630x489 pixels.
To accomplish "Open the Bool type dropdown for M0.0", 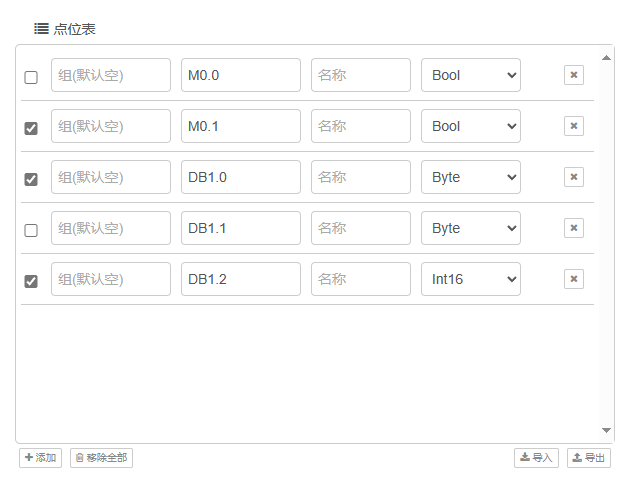I will [x=470, y=75].
